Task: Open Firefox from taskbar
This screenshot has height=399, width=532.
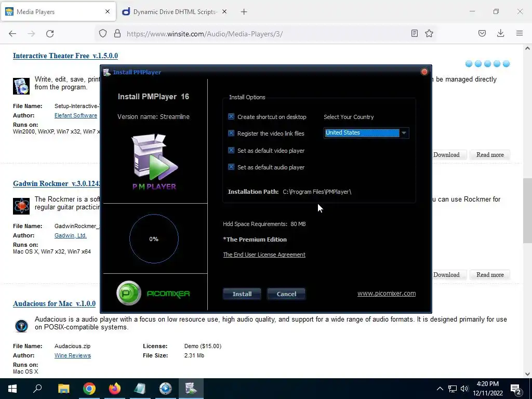Action: (x=115, y=389)
